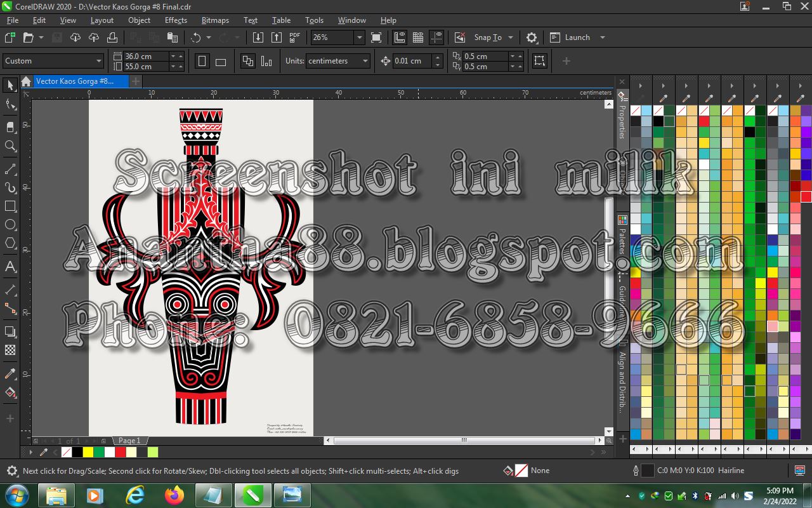This screenshot has height=508, width=812.
Task: Open the File menu
Action: point(13,20)
